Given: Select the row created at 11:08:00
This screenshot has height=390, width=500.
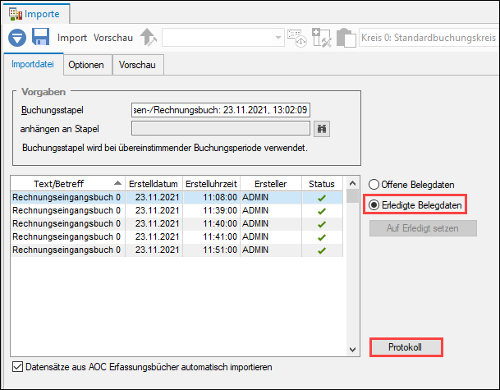Looking at the screenshot, I should coord(177,197).
